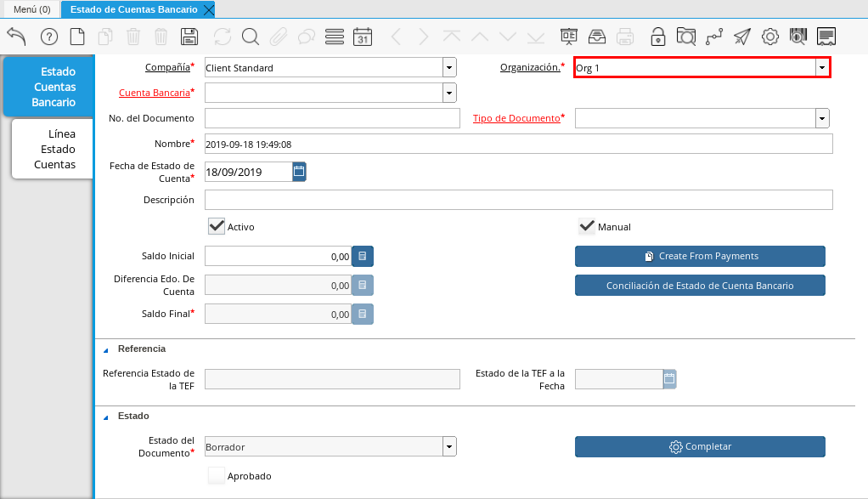Open the calendar 31 history icon
Viewport: 868px width, 499px height.
(363, 37)
